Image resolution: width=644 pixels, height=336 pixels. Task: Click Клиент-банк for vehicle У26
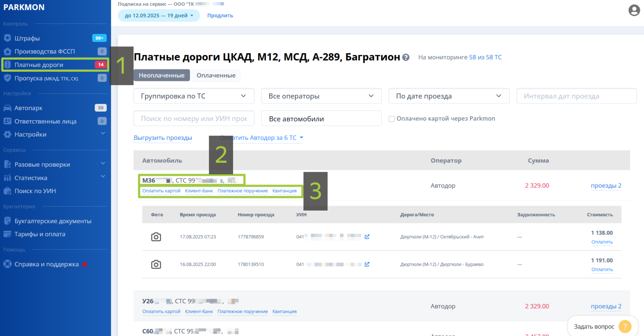pos(199,312)
